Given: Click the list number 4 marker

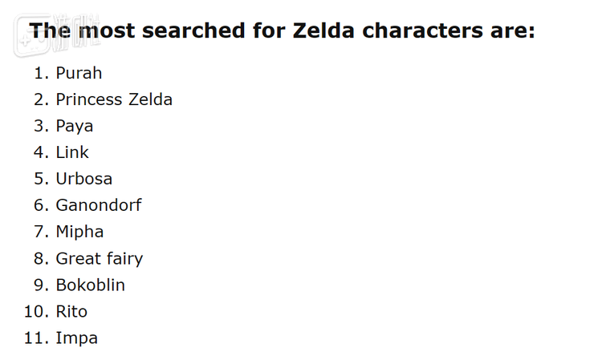Looking at the screenshot, I should 42,152.
